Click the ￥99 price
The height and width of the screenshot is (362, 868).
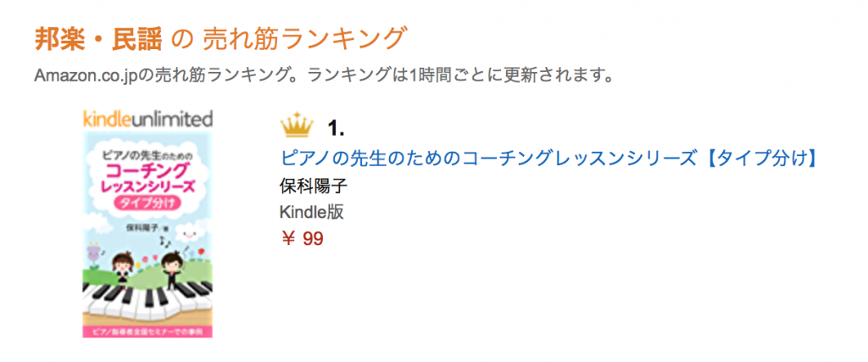(302, 239)
